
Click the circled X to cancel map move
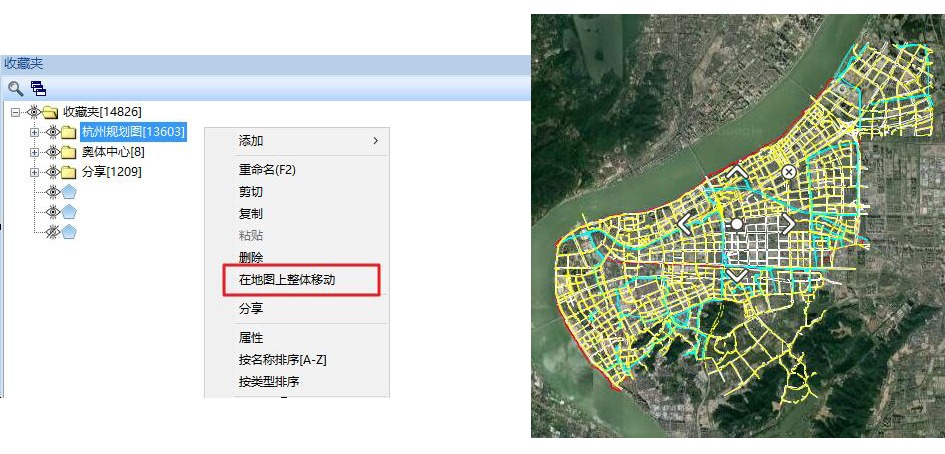click(x=789, y=172)
